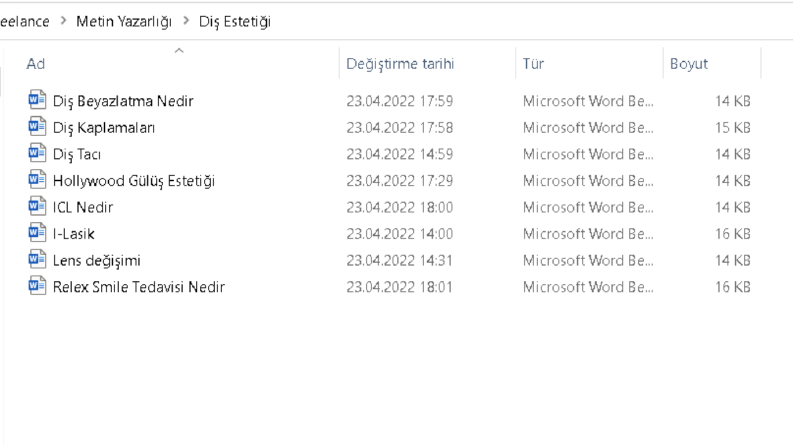This screenshot has width=793, height=446.
Task: Sort by Değiştirme tarihi column header
Action: tap(400, 64)
